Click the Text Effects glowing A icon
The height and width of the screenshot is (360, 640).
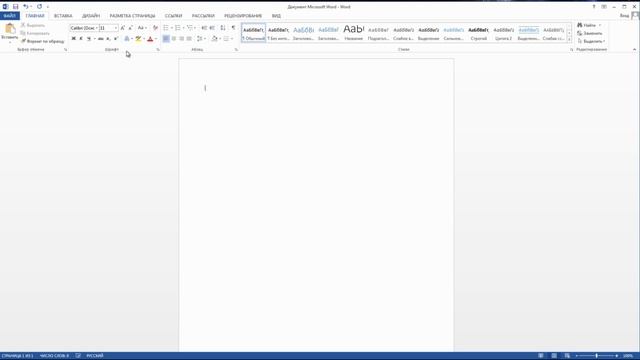(127, 39)
